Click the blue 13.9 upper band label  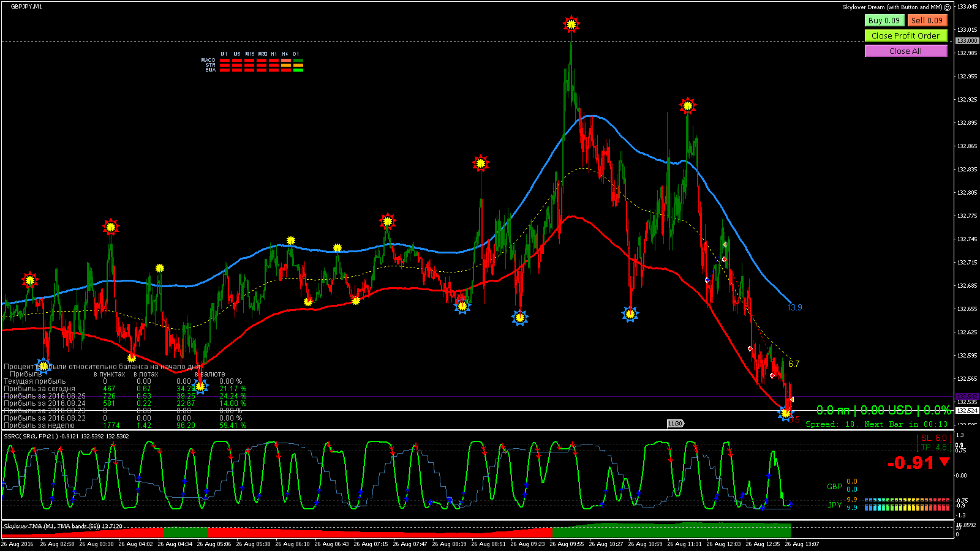(x=794, y=307)
